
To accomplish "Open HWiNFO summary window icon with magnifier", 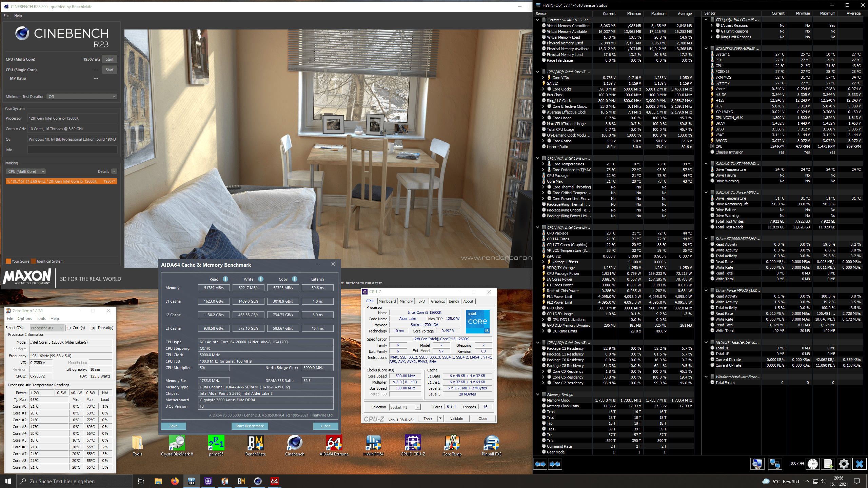I will [x=757, y=464].
